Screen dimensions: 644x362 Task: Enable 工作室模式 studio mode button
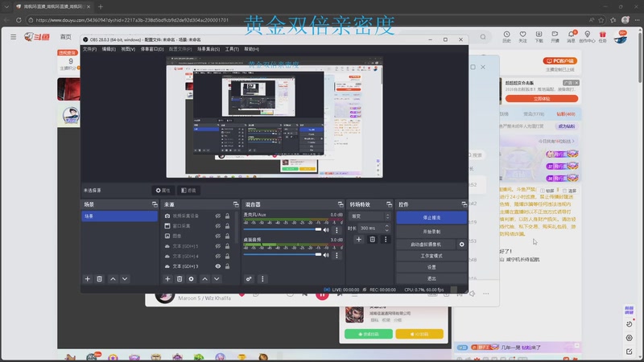(x=431, y=256)
